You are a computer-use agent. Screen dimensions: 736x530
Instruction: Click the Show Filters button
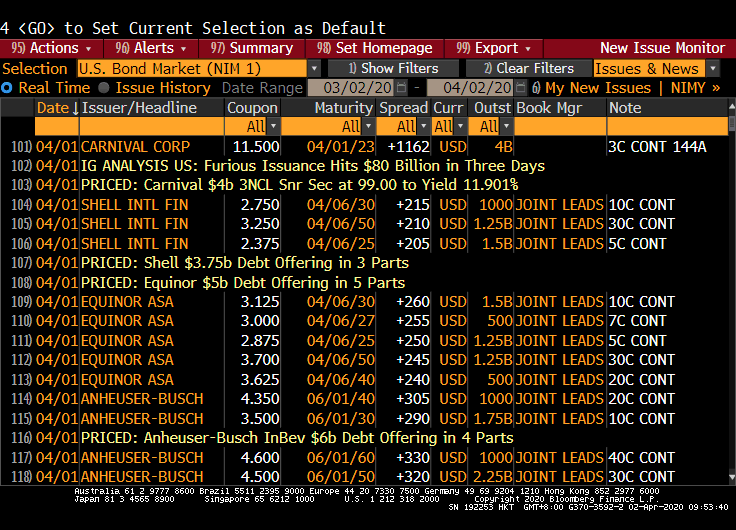pos(393,69)
